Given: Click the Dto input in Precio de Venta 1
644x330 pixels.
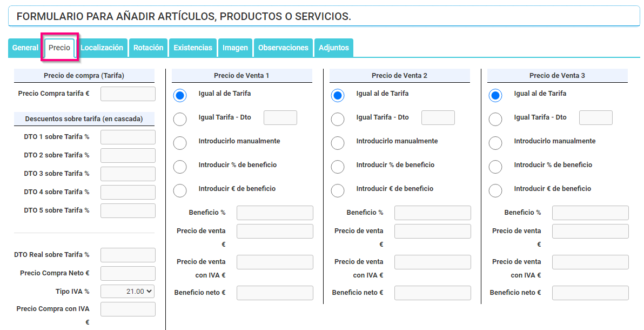Looking at the screenshot, I should (280, 118).
